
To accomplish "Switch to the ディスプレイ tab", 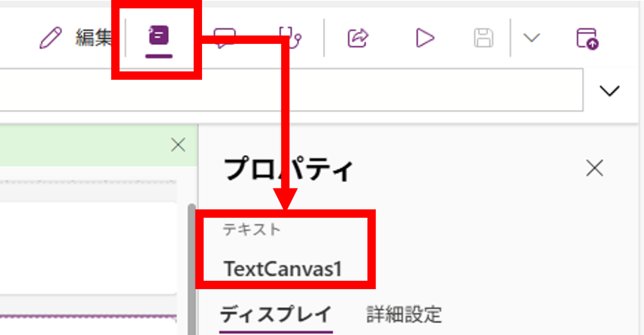I will 276,314.
